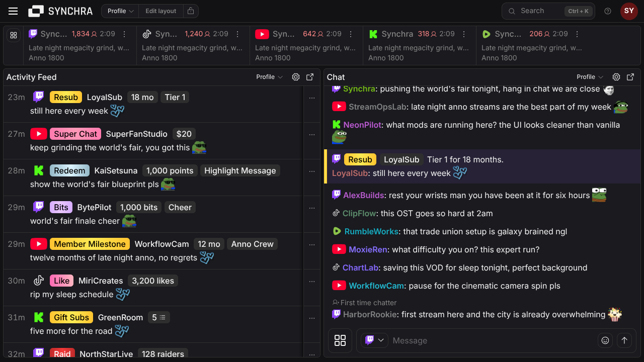
Task: Click the 642 viewer count on YouTube card
Action: (x=312, y=34)
